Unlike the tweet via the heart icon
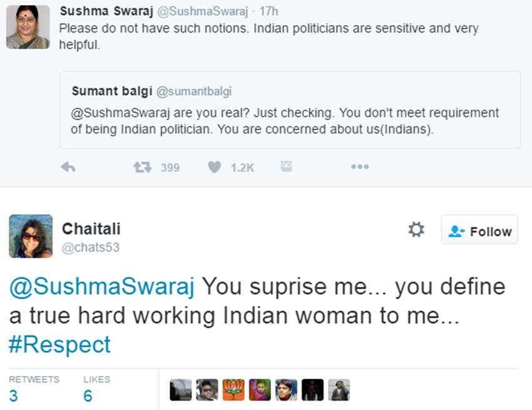The width and height of the screenshot is (532, 410). [214, 167]
